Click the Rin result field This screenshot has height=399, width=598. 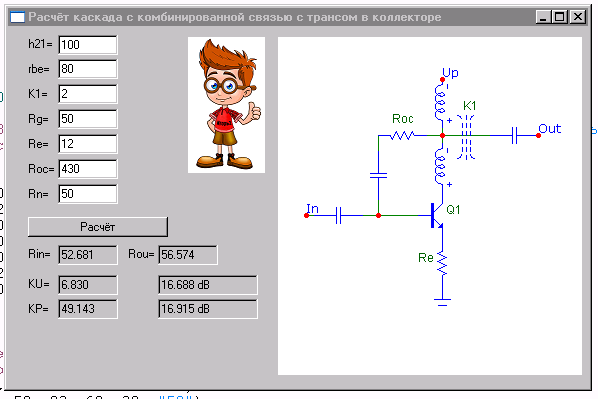88,255
